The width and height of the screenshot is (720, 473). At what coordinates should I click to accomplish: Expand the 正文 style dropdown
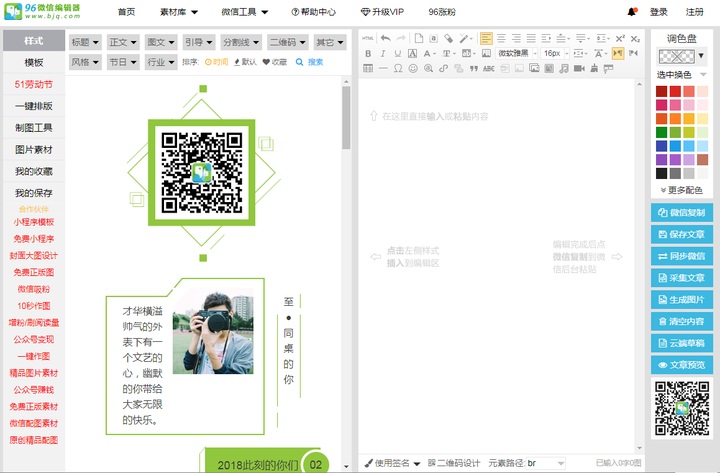(123, 42)
